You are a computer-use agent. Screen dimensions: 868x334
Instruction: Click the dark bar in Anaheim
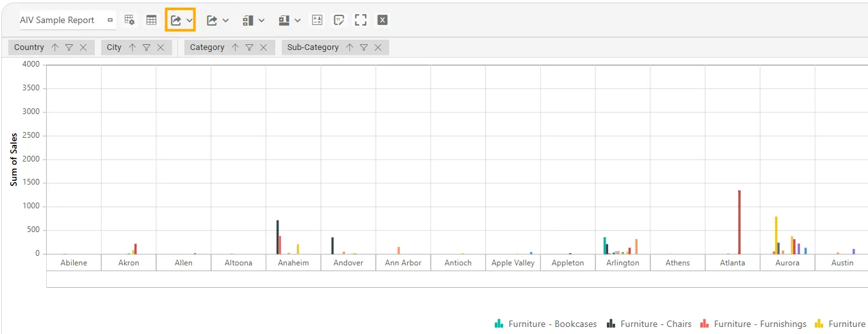pyautogui.click(x=277, y=237)
